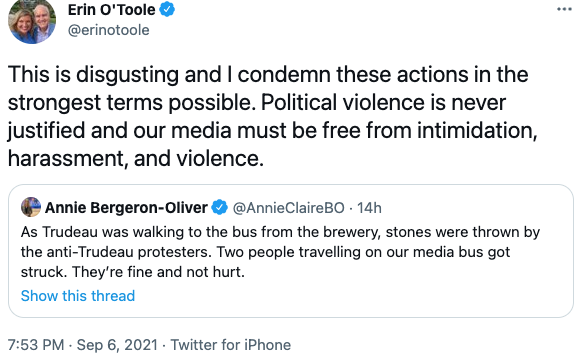Viewport: 579px width, 363px height.
Task: Click the word 'disgusting' in the tweet
Action: (x=127, y=75)
